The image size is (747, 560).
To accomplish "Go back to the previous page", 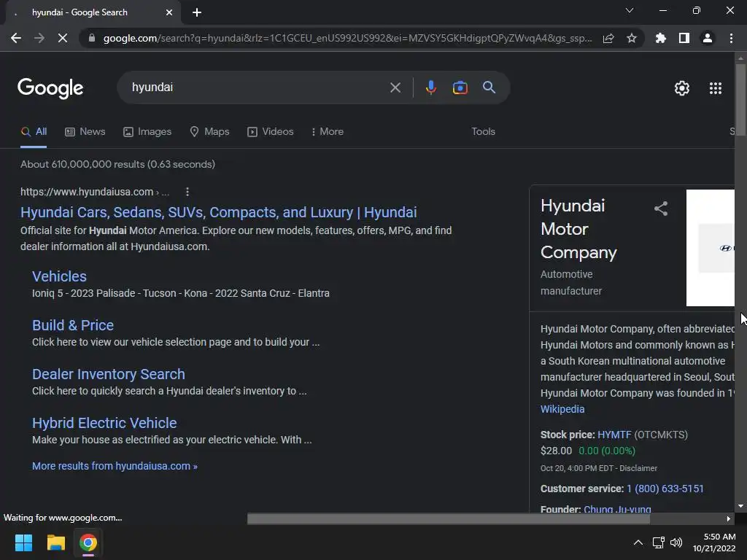I will click(x=16, y=38).
